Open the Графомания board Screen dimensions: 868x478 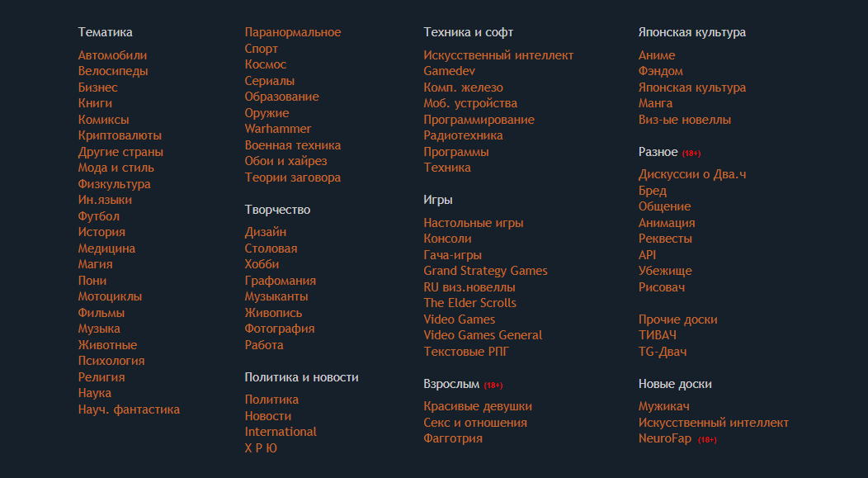pyautogui.click(x=280, y=281)
